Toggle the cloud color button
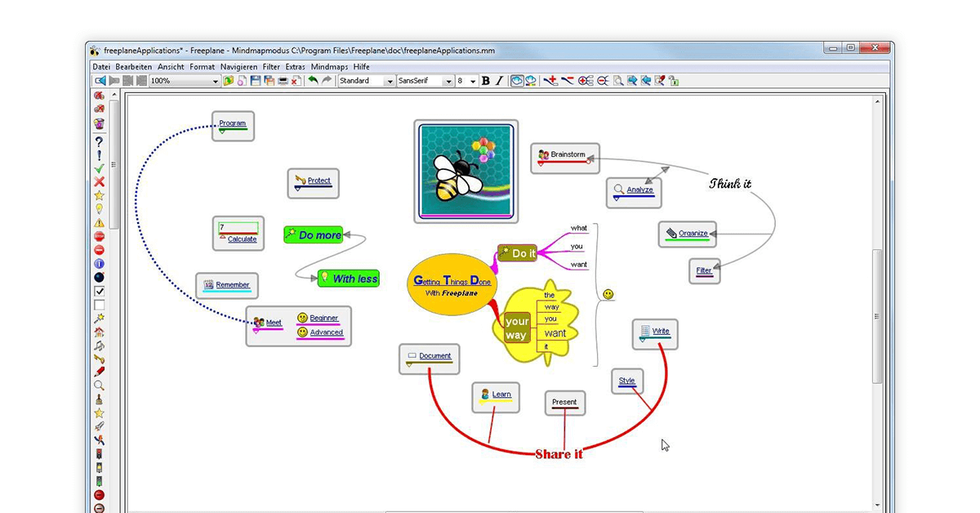 [x=531, y=81]
